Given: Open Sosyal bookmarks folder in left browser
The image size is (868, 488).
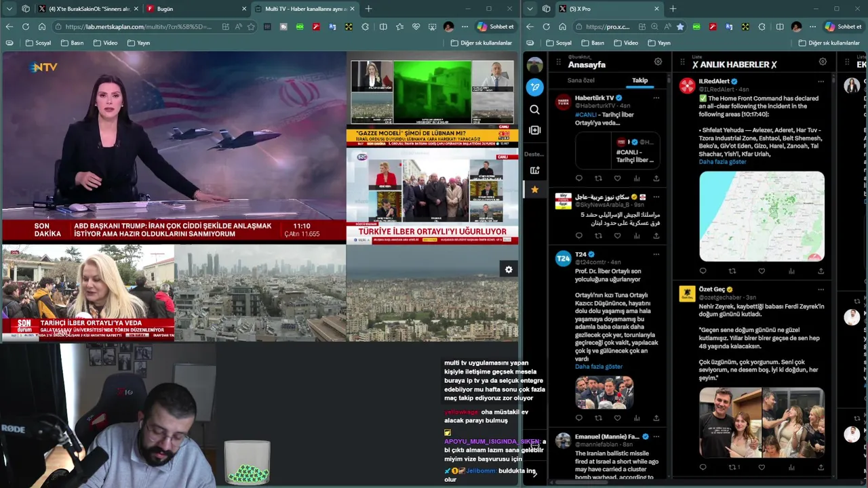Looking at the screenshot, I should pos(38,43).
